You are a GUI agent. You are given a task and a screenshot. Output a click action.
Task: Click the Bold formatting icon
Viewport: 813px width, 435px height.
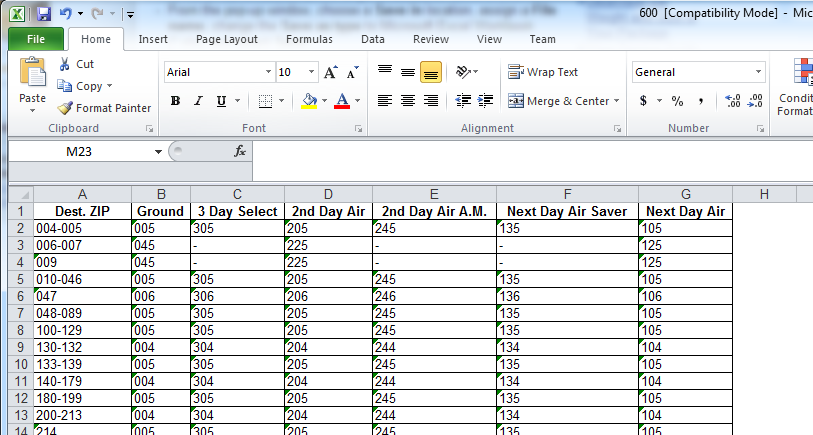coord(175,101)
